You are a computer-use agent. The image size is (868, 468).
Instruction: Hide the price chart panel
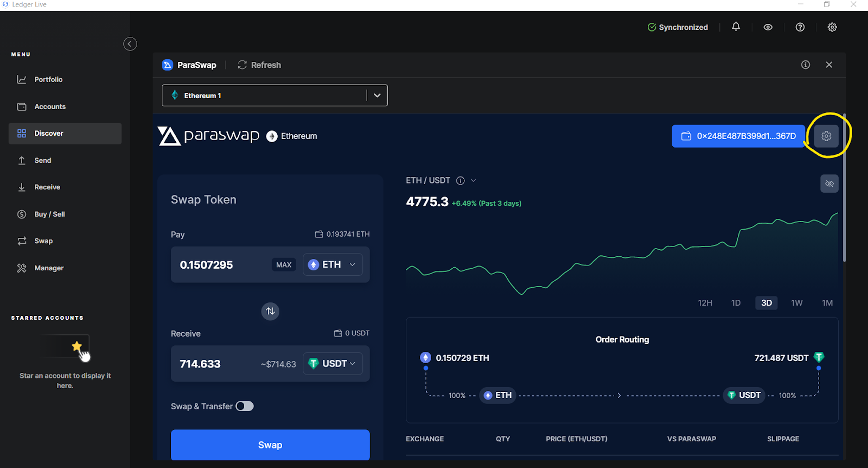(x=829, y=184)
